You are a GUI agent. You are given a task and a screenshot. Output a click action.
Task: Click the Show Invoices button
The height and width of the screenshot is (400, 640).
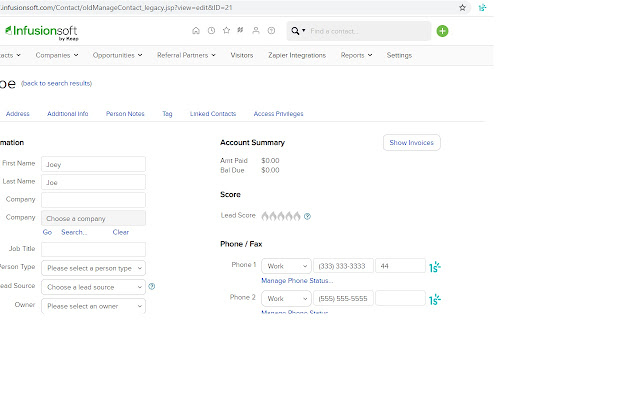coord(411,143)
